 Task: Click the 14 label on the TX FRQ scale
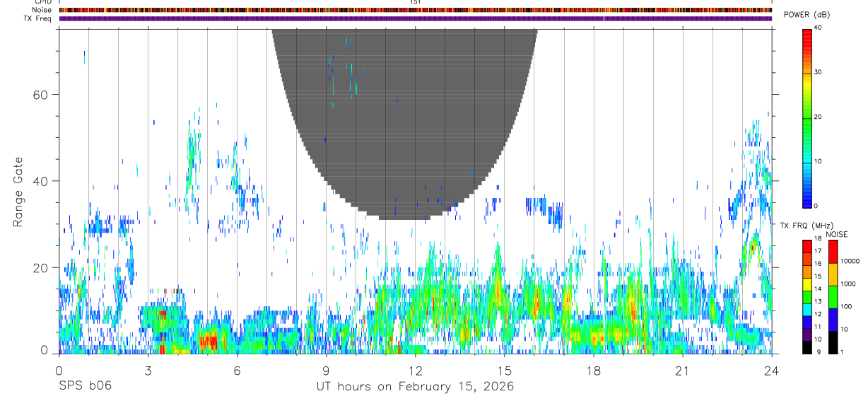pos(817,289)
